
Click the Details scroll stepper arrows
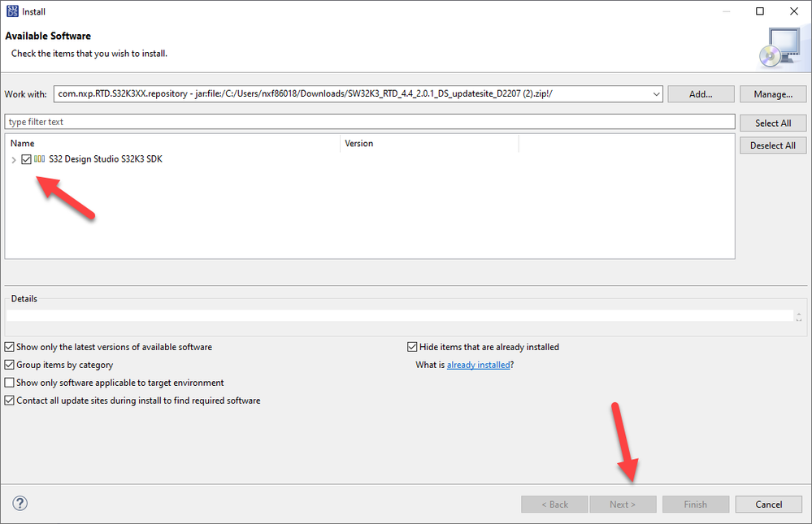pos(798,316)
